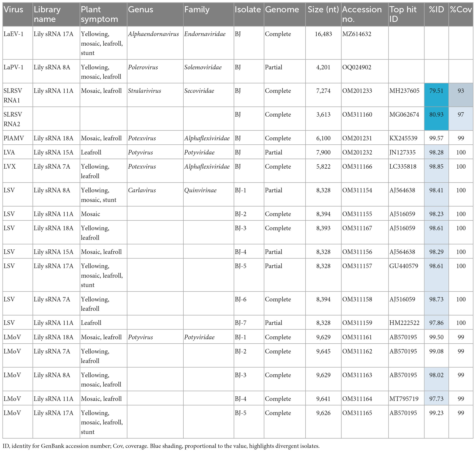Click top hit ID MG062674

404,115
